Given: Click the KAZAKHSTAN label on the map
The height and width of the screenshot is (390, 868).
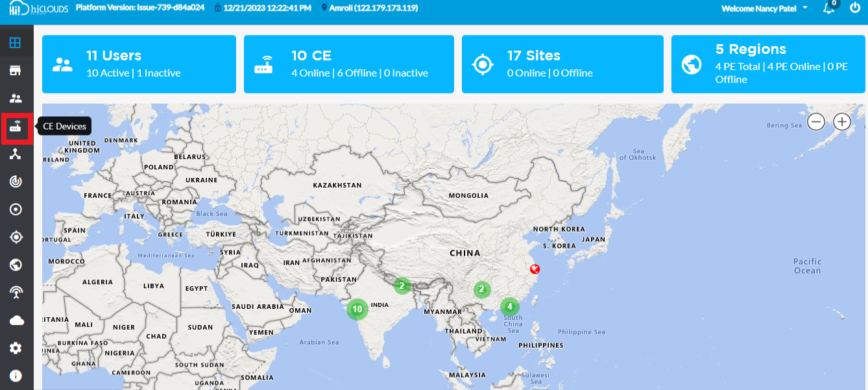Looking at the screenshot, I should (337, 186).
